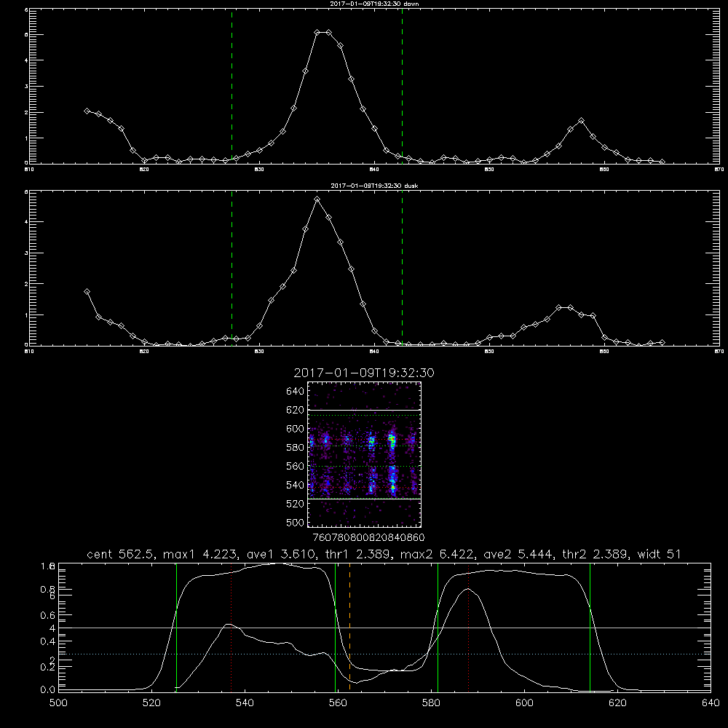Click the green vertical line near 559 in bottom plot
728x728 pixels.
335,628
